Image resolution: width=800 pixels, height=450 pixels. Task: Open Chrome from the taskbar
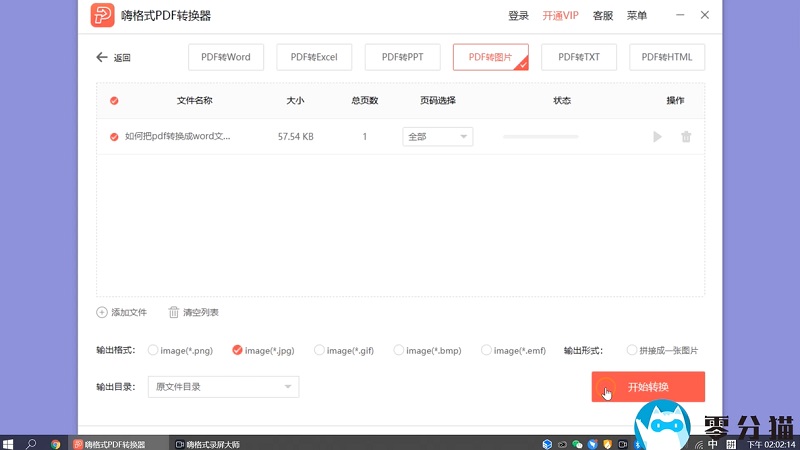click(55, 444)
